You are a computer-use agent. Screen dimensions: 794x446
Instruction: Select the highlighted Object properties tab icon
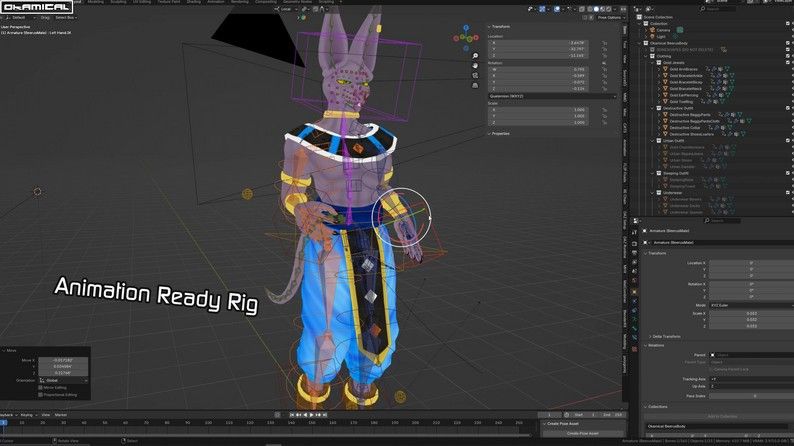coord(634,292)
